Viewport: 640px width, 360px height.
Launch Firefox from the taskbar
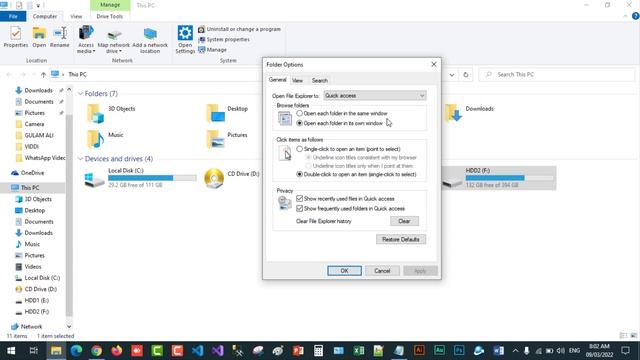click(117, 351)
